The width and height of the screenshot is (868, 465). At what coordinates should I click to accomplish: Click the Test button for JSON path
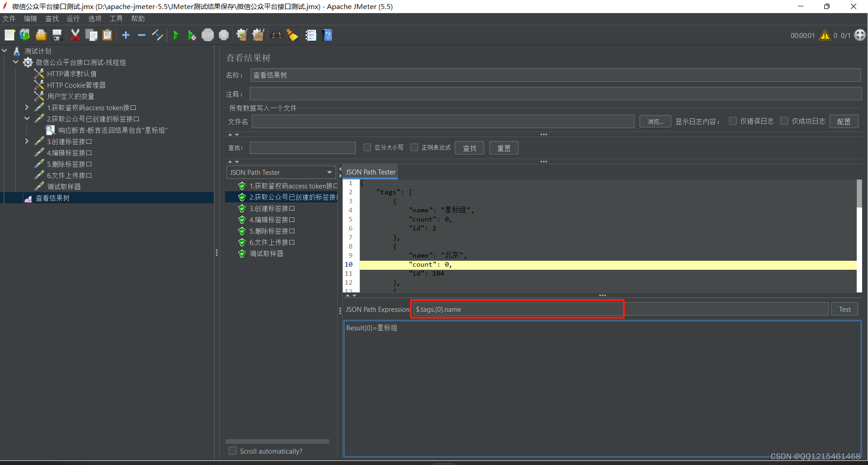click(844, 309)
